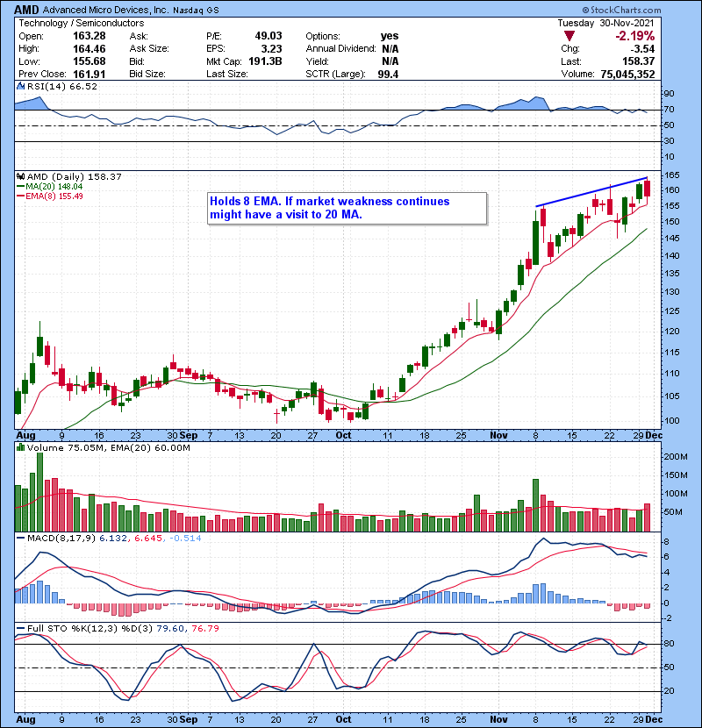Viewport: 702px width, 728px height.
Task: Click the volume bars icon beside Volume label
Action: click(20, 447)
